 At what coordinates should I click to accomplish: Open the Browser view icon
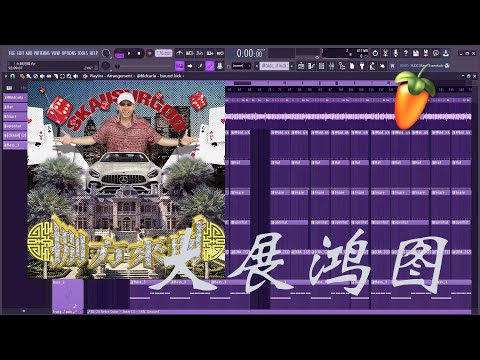pyautogui.click(x=342, y=66)
